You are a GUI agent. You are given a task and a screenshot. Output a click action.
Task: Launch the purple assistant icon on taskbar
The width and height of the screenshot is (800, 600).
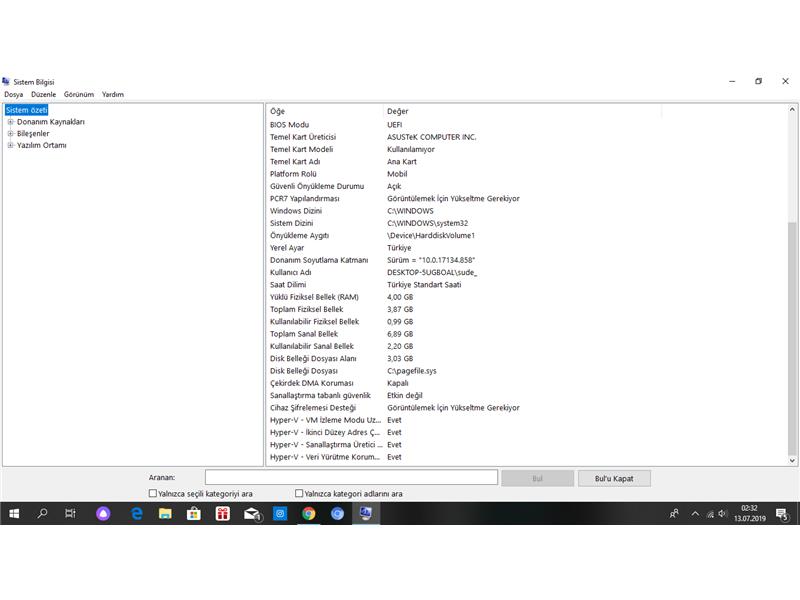(103, 513)
